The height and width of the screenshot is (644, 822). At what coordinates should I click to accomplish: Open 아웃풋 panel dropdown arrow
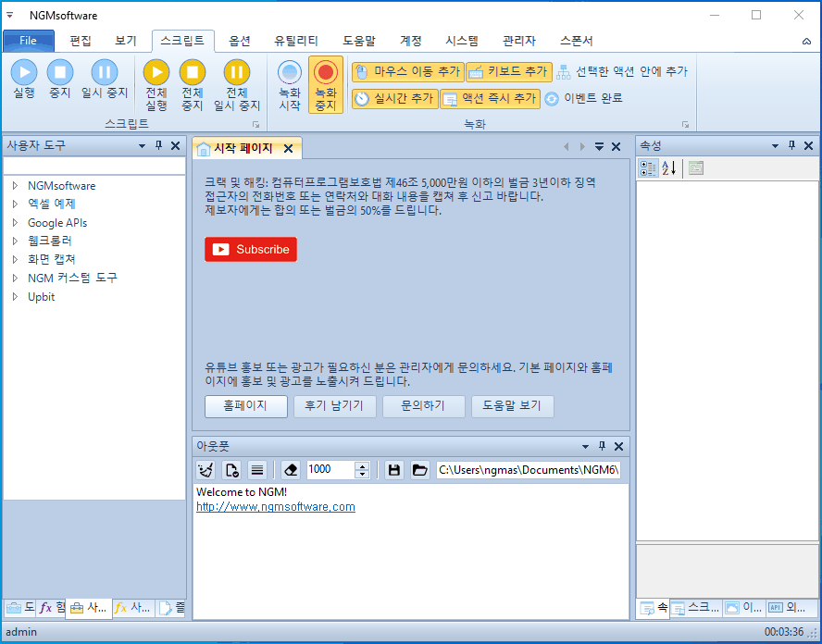pyautogui.click(x=585, y=446)
